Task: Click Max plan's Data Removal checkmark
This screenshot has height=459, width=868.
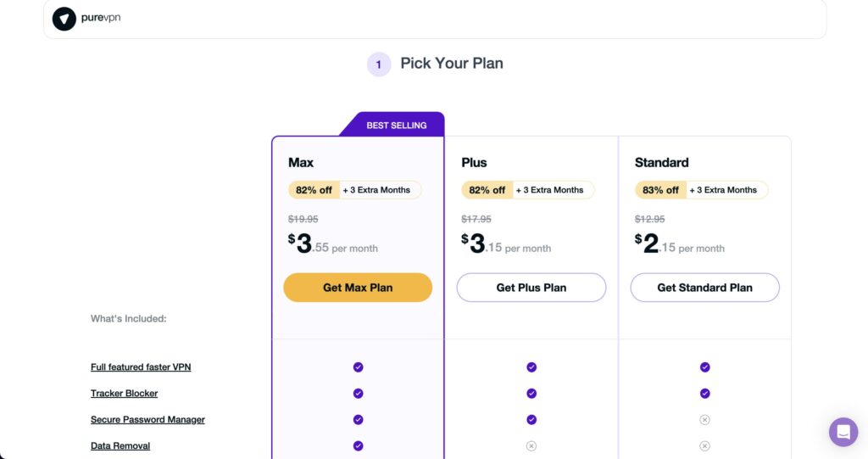Action: 359,445
